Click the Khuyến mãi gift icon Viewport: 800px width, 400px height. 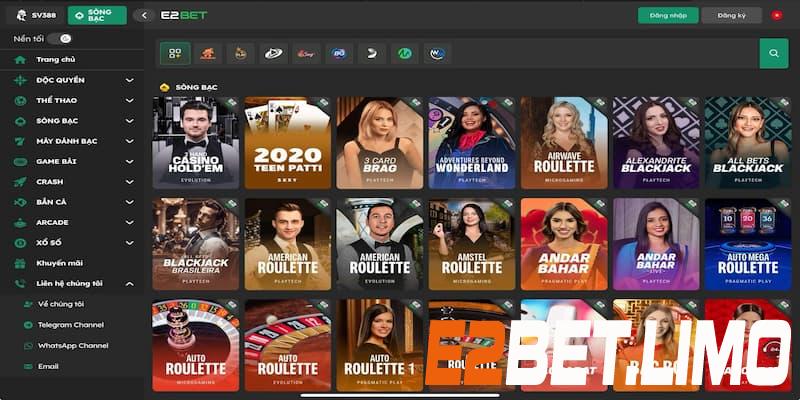tap(20, 263)
